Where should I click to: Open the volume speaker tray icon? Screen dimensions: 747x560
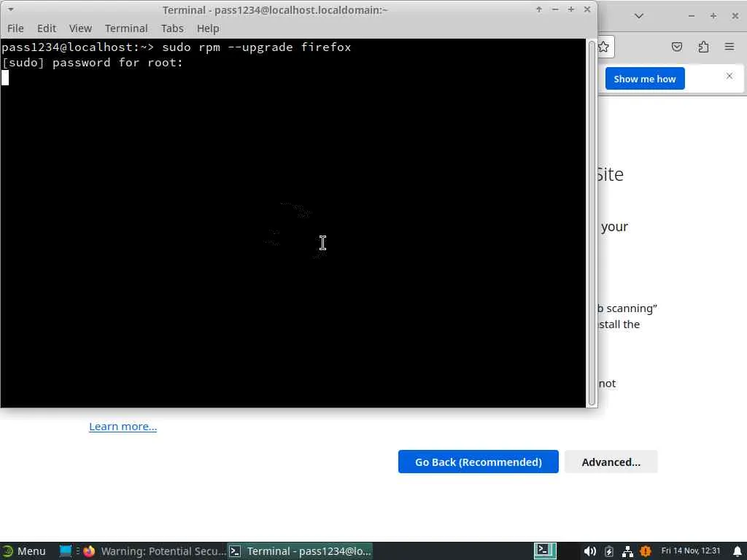click(x=589, y=551)
